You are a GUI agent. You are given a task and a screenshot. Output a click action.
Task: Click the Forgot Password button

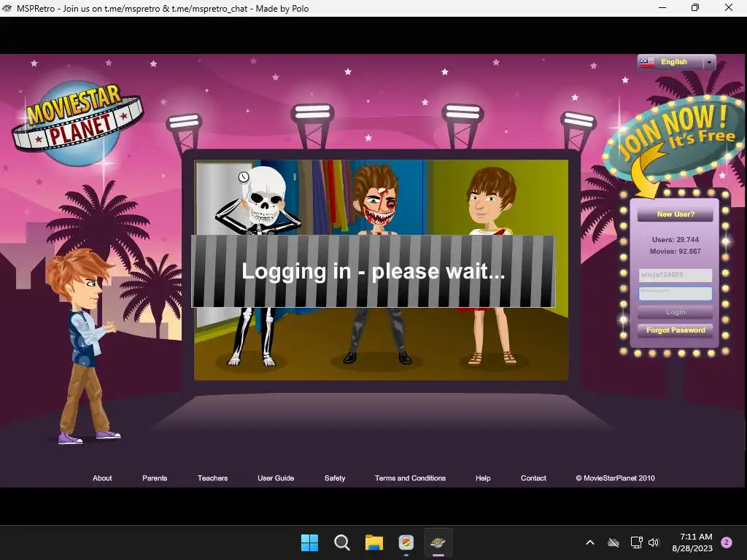675,330
